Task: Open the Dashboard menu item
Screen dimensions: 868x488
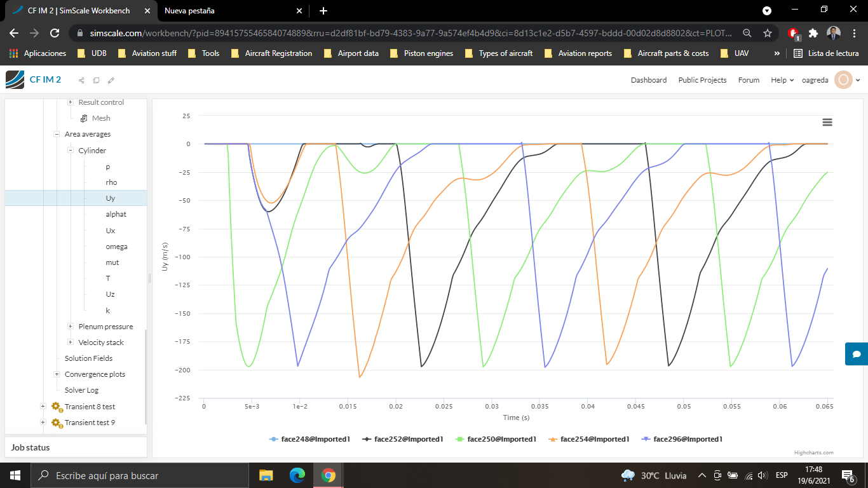Action: click(649, 80)
